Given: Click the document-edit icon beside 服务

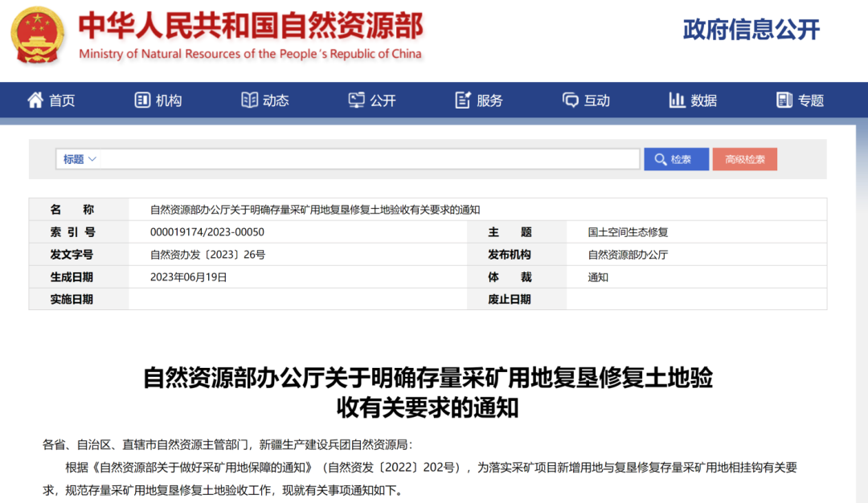Looking at the screenshot, I should pos(463,100).
